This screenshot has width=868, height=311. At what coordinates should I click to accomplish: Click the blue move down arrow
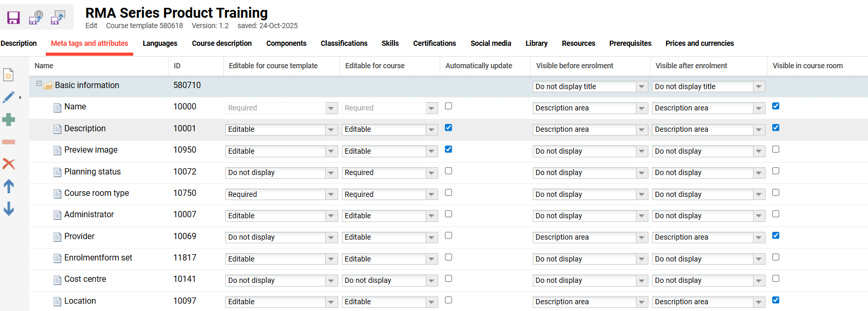pos(9,209)
